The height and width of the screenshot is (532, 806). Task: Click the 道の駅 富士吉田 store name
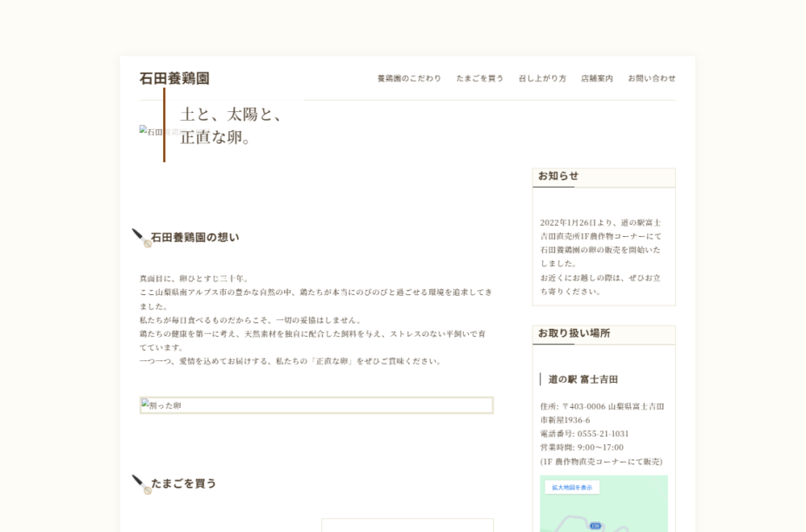coord(583,379)
